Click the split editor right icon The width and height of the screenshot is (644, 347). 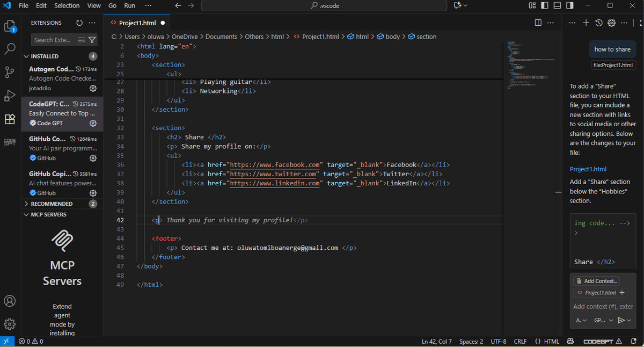[538, 23]
